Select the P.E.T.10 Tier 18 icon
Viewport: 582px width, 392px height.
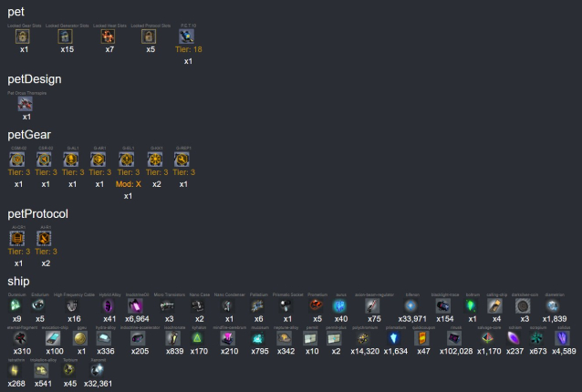point(188,37)
